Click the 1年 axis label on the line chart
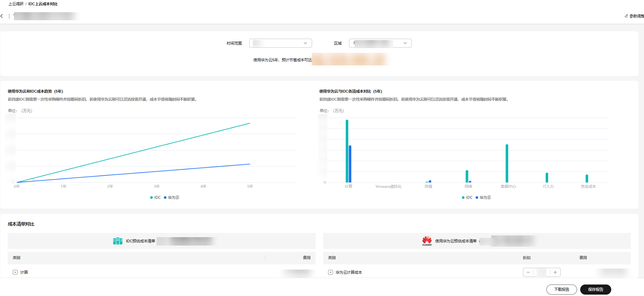The image size is (644, 296). (x=63, y=187)
